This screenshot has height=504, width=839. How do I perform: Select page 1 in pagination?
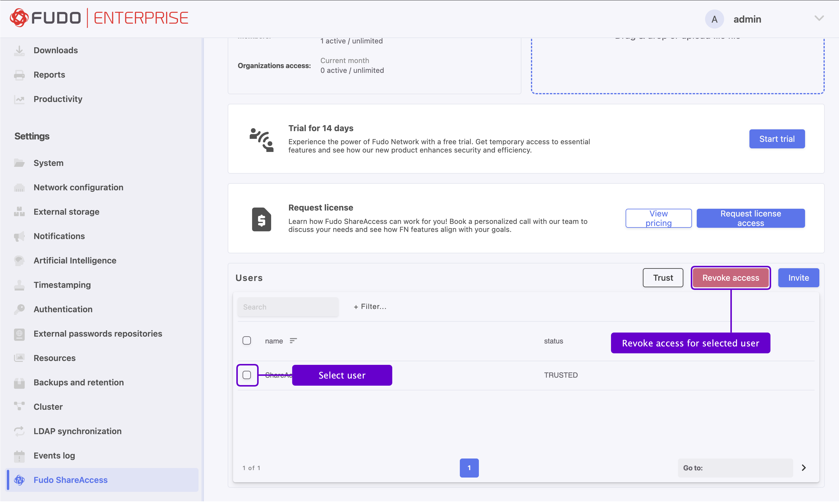point(469,468)
